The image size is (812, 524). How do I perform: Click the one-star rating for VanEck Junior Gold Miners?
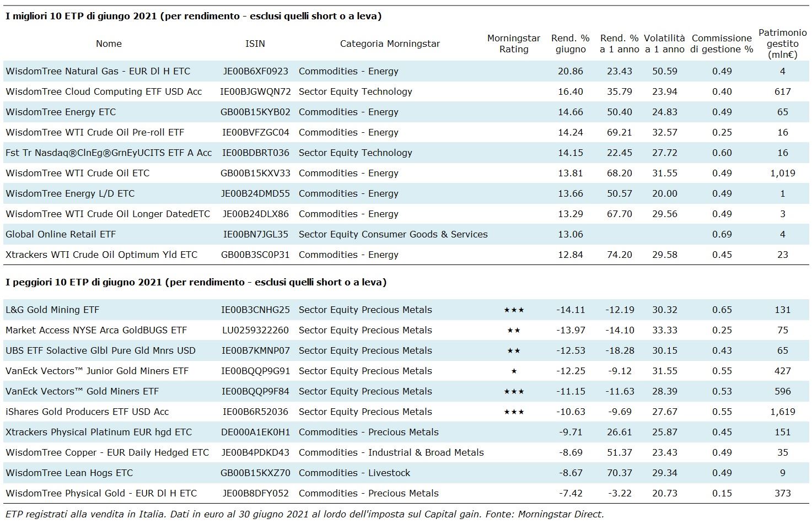click(514, 371)
